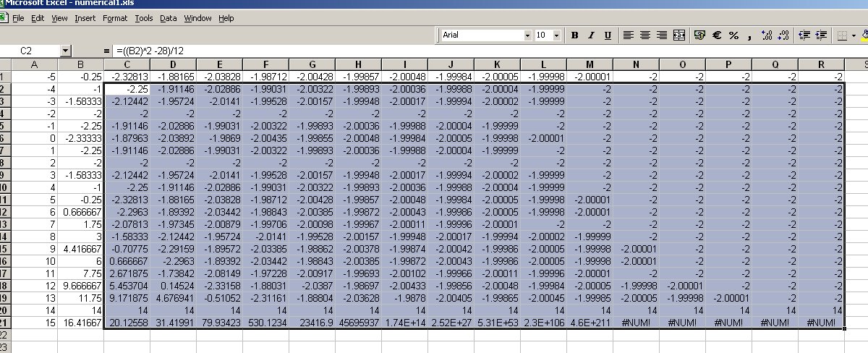The image size is (868, 353).
Task: Click the Edit Formula equals button
Action: click(x=107, y=51)
